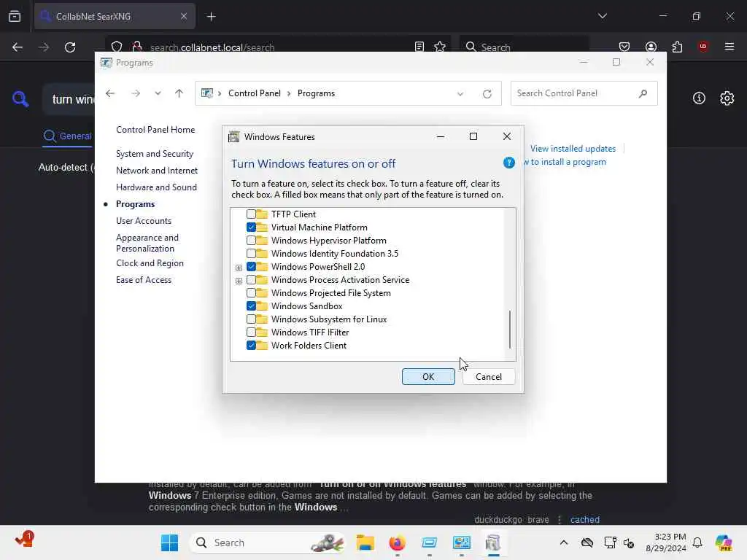The image size is (747, 560).
Task: Open the cached link in search results
Action: [585, 519]
